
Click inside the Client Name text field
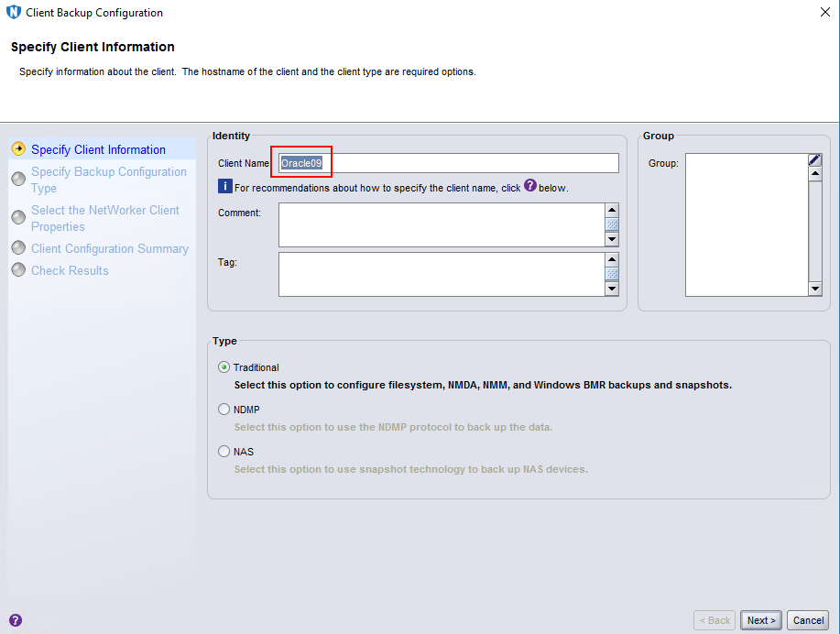(458, 163)
